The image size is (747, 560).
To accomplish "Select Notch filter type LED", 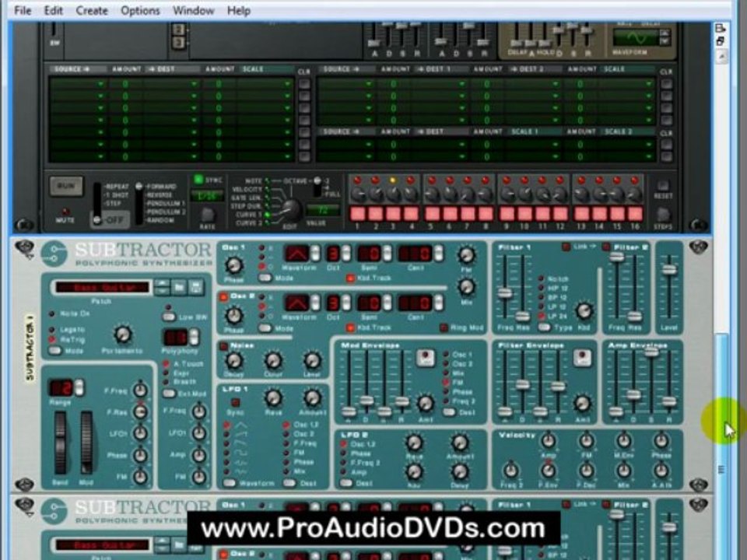I will pyautogui.click(x=542, y=278).
